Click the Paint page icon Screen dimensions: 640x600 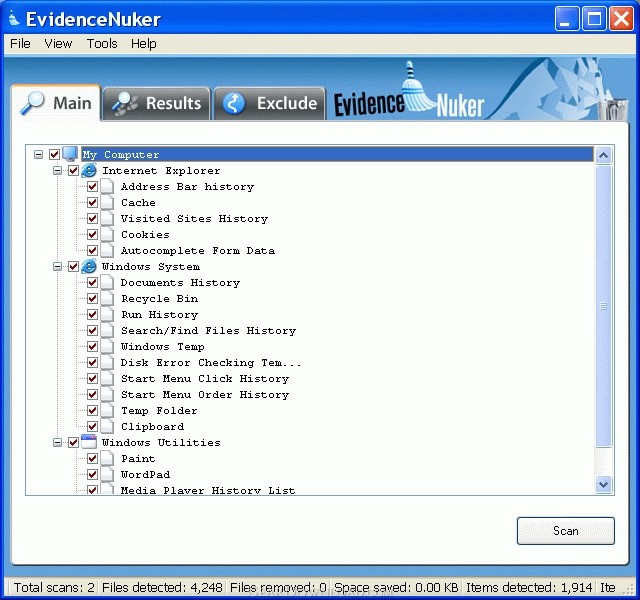[107, 458]
